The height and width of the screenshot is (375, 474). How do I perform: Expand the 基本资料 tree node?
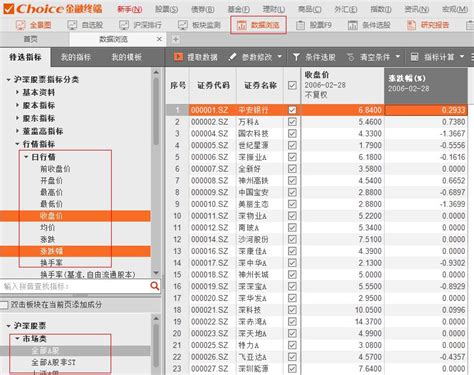17,92
